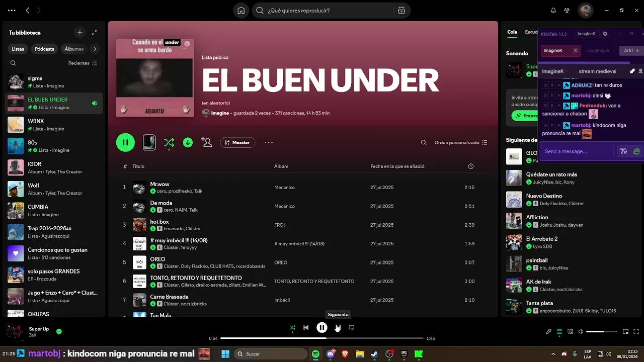Mute the volume speaker icon
This screenshot has width=644, height=362.
tap(581, 332)
